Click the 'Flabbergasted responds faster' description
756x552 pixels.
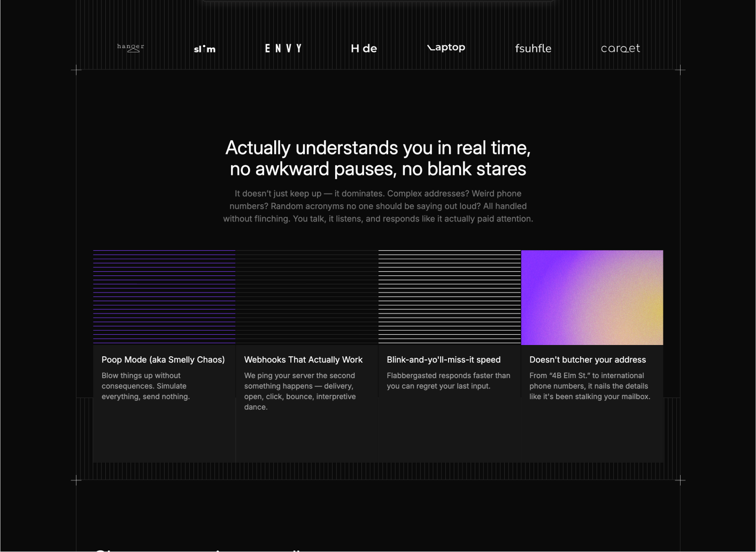[x=449, y=381]
